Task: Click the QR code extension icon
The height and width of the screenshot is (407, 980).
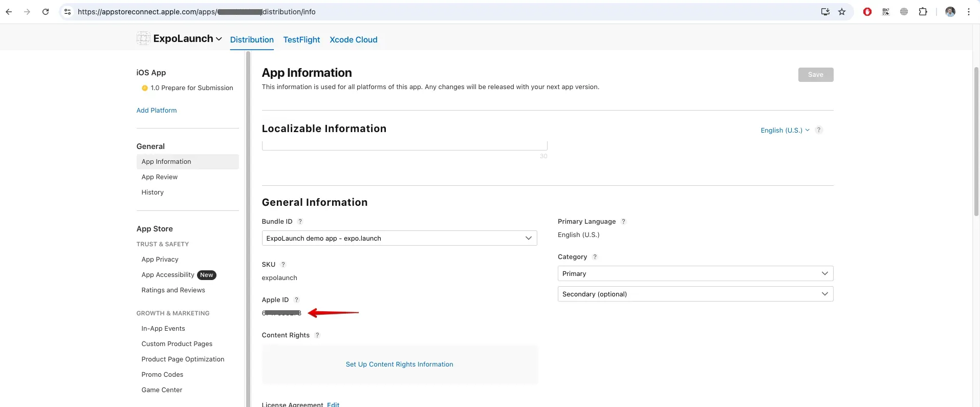Action: click(886, 12)
